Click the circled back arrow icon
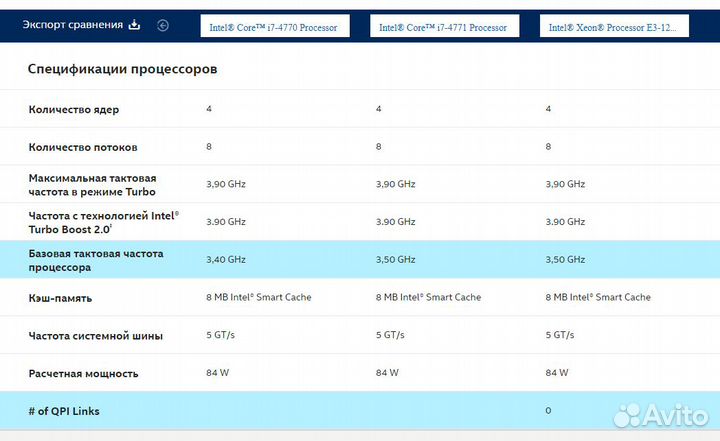 click(163, 25)
